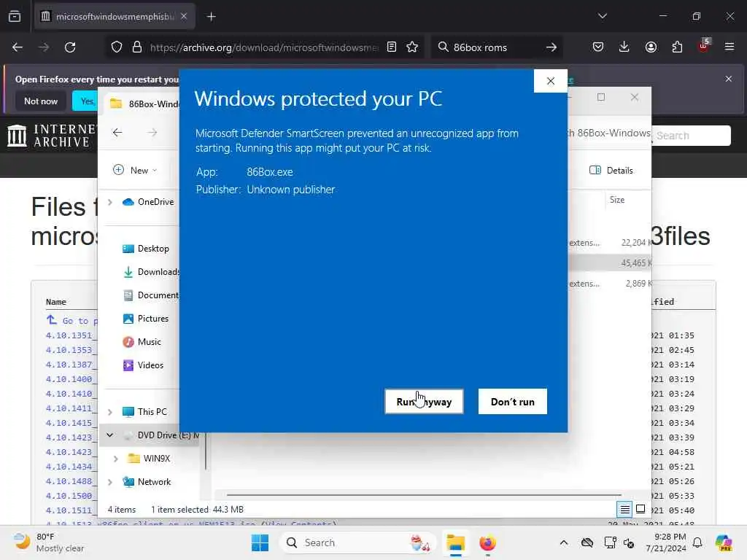This screenshot has height=560, width=747.
Task: Open Pocket save icon
Action: 598,47
